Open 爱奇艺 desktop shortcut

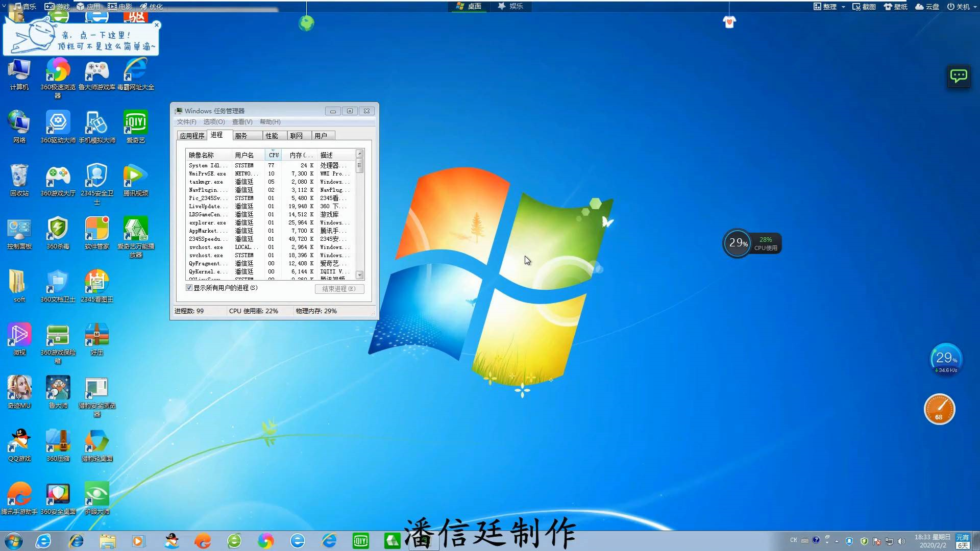pyautogui.click(x=136, y=127)
